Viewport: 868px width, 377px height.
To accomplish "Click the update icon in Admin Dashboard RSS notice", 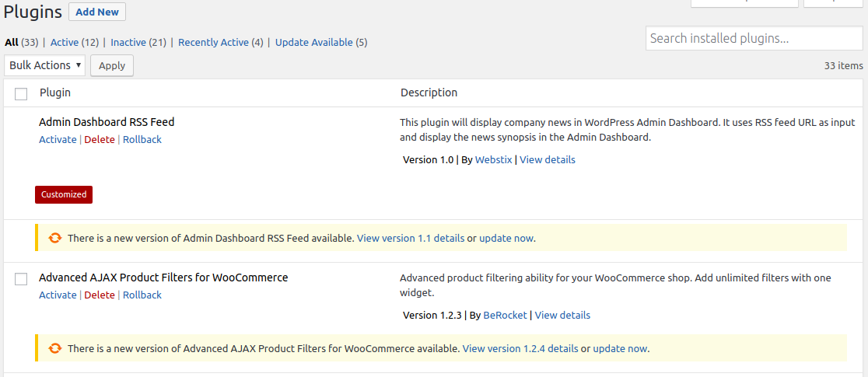I will 54,238.
